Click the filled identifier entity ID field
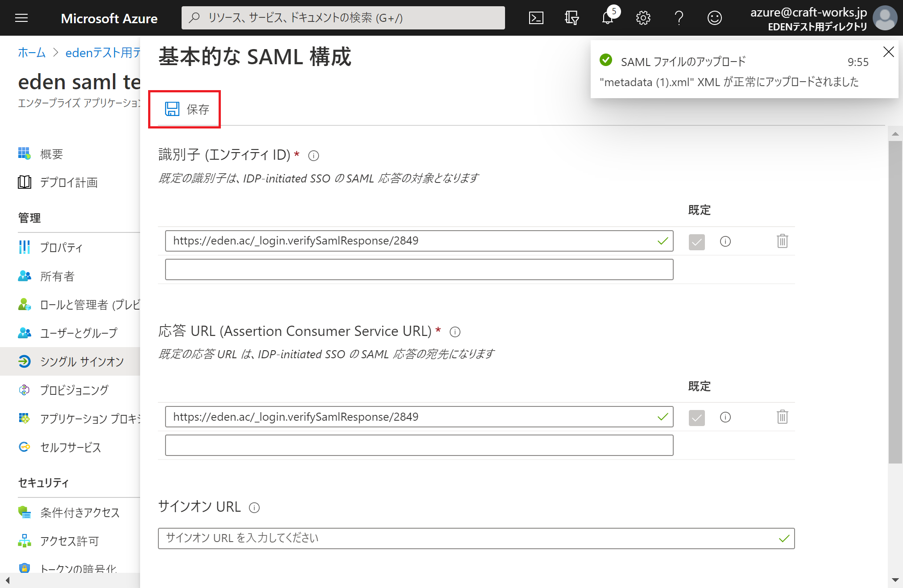The image size is (903, 588). click(419, 241)
